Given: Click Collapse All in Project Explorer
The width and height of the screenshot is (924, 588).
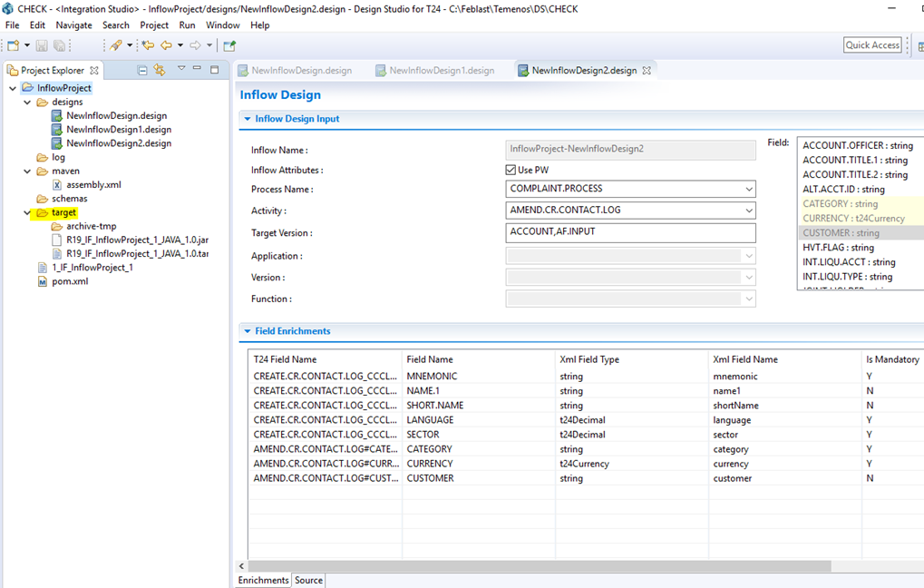Looking at the screenshot, I should (x=142, y=70).
